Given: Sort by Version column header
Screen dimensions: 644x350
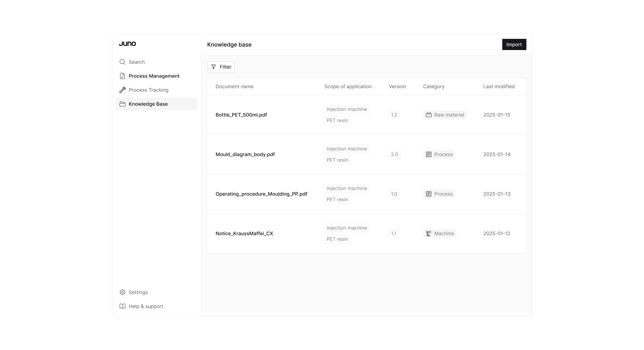Looking at the screenshot, I should coord(397,87).
